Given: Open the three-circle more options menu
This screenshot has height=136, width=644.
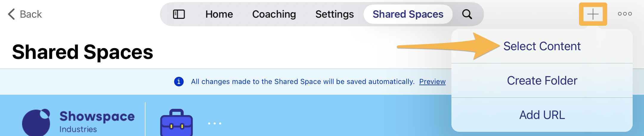Looking at the screenshot, I should click(625, 14).
